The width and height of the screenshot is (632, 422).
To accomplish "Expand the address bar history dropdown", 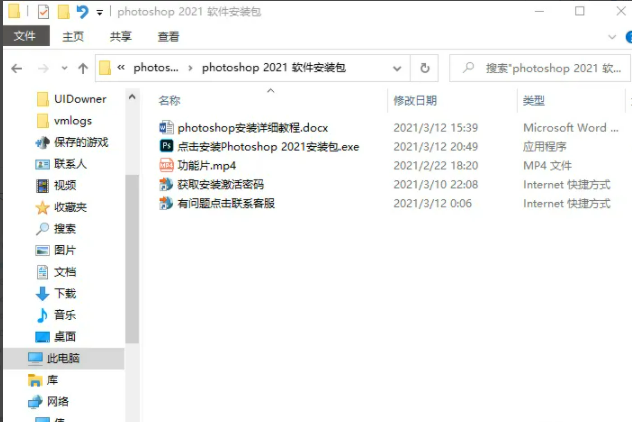I will tap(397, 69).
